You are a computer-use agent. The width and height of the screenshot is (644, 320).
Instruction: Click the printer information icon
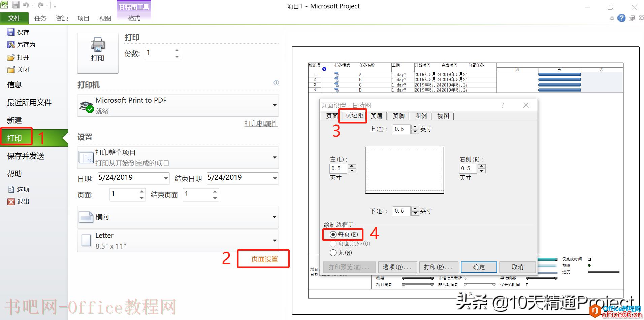(276, 83)
